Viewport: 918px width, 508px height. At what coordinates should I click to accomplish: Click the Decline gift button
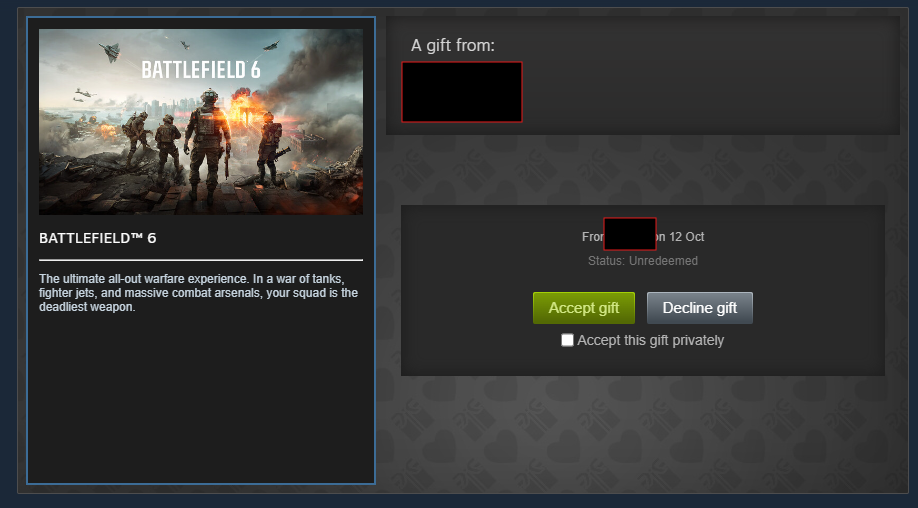pyautogui.click(x=700, y=308)
